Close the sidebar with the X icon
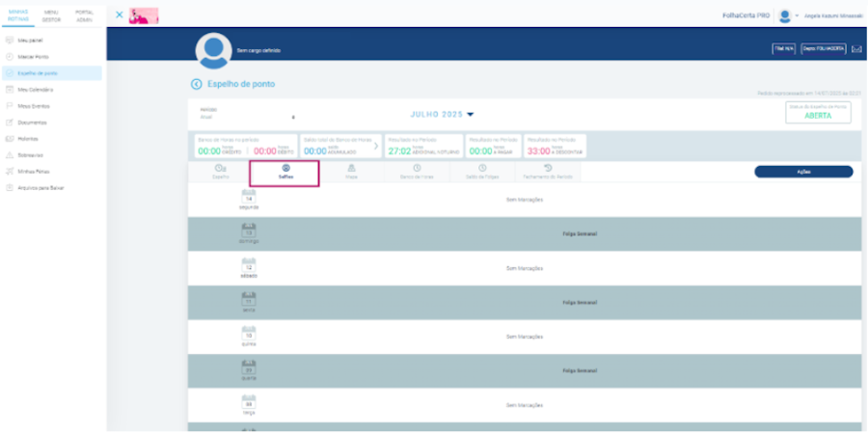Viewport: 868px width, 436px height. coord(119,15)
